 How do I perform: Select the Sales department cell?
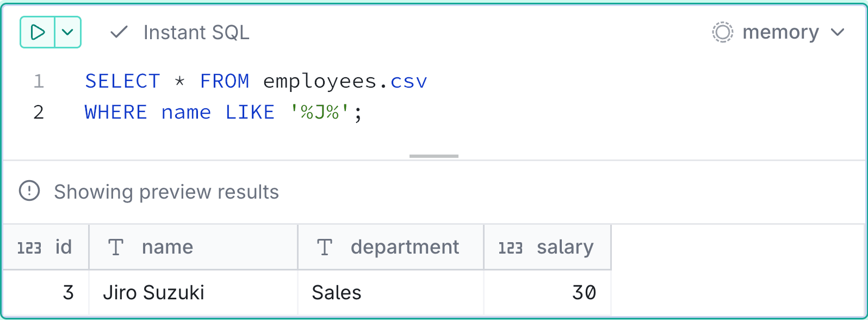point(337,293)
